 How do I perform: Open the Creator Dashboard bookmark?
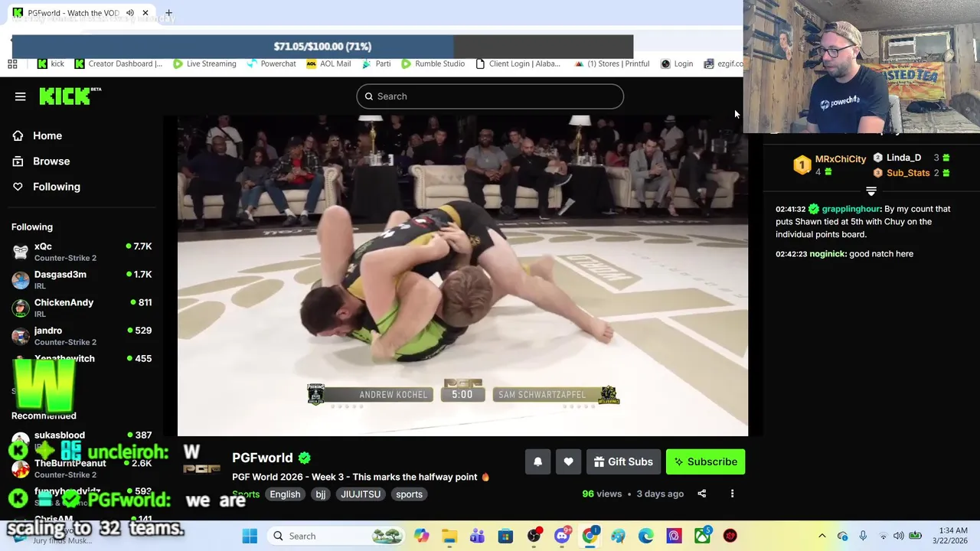pyautogui.click(x=119, y=64)
